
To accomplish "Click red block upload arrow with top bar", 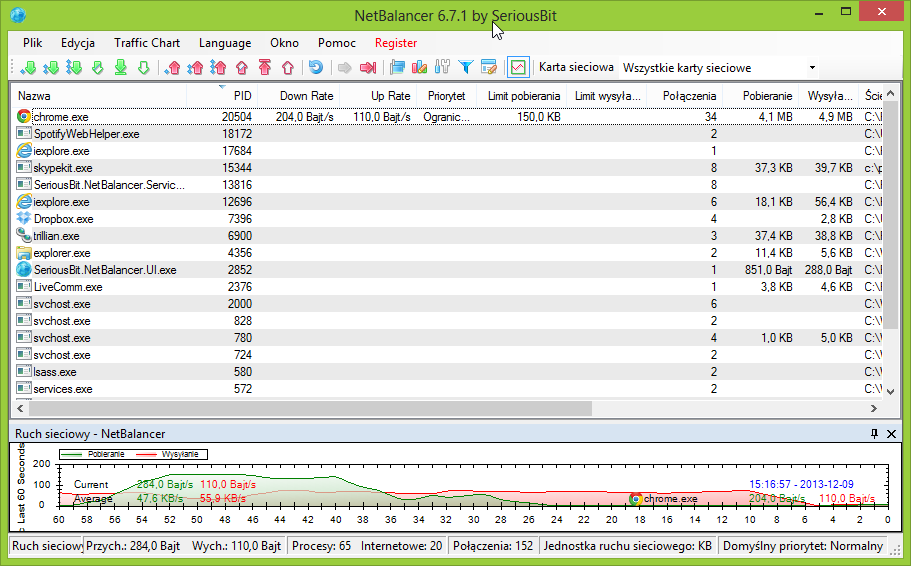I will coord(265,67).
